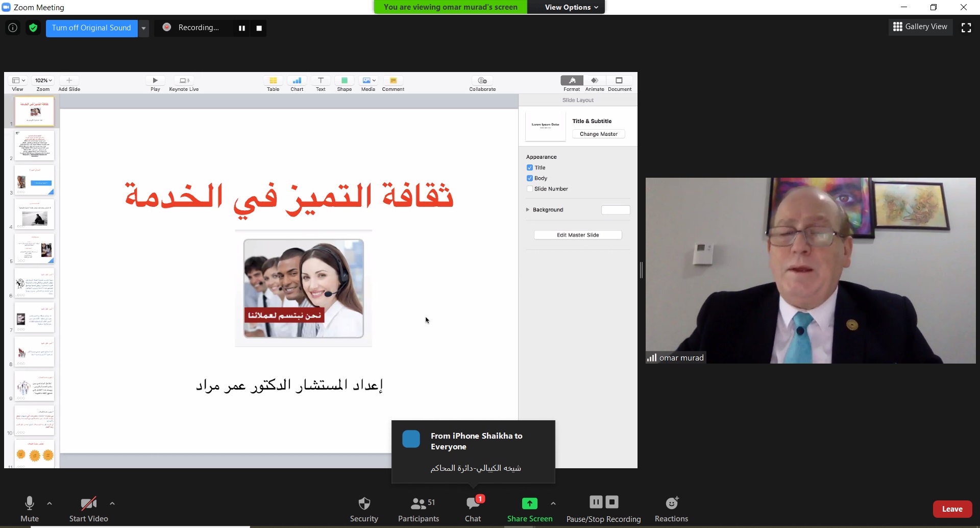The image size is (980, 528).
Task: Uncheck the Body checkbox
Action: click(x=530, y=178)
